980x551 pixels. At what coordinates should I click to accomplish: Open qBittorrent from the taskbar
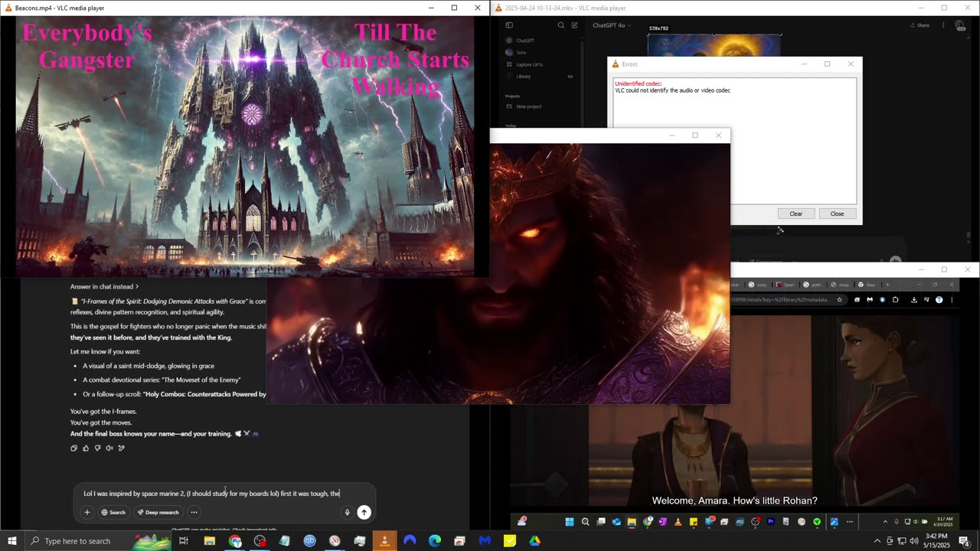pyautogui.click(x=309, y=541)
